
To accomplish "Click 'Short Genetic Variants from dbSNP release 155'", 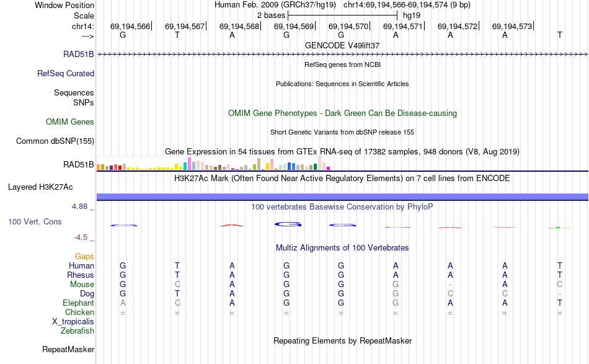I will click(342, 132).
